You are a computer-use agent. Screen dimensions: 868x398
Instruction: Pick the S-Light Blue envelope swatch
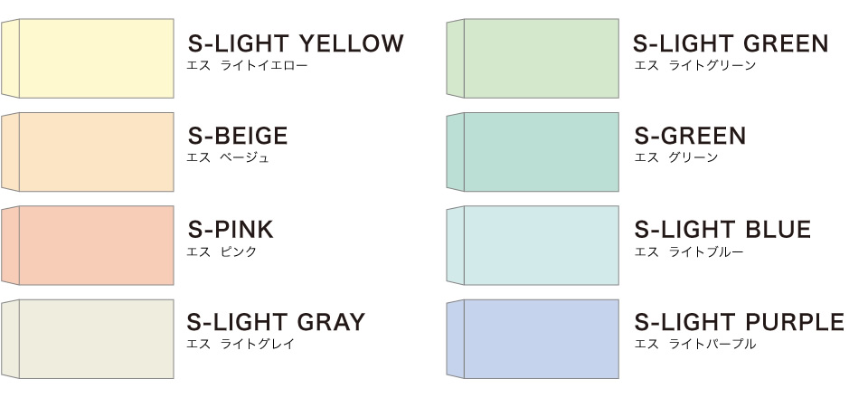click(533, 244)
